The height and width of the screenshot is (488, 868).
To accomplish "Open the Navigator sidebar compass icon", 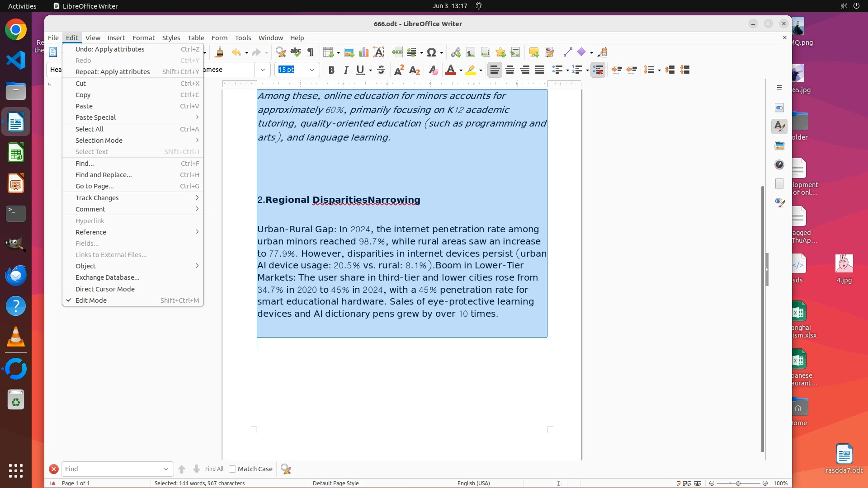I will 779,164.
